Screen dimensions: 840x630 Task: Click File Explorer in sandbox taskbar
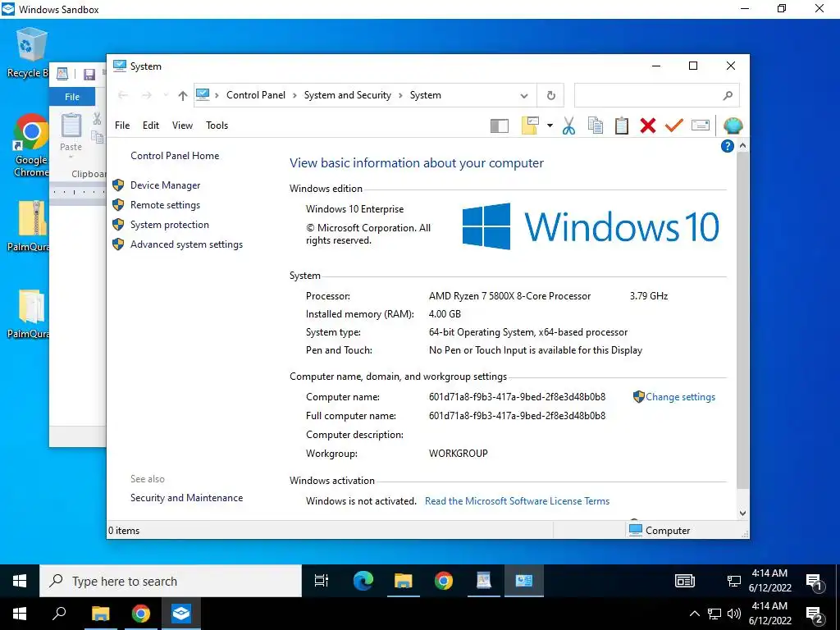pos(403,582)
